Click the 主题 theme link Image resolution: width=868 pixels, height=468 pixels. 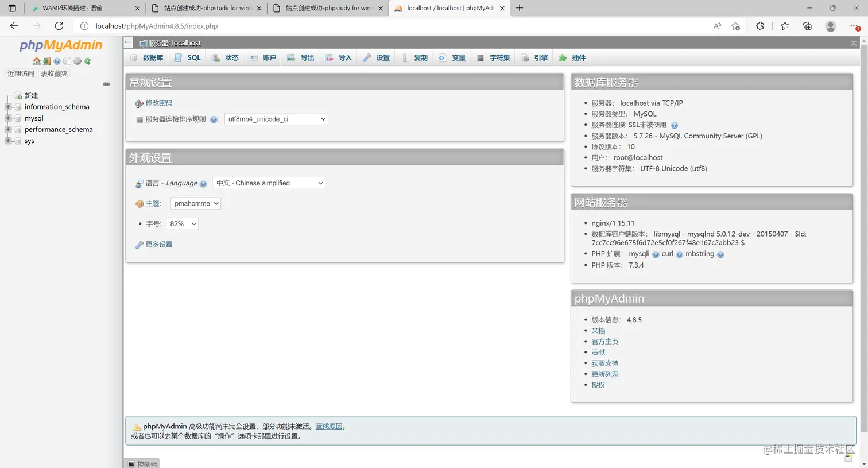pyautogui.click(x=153, y=204)
